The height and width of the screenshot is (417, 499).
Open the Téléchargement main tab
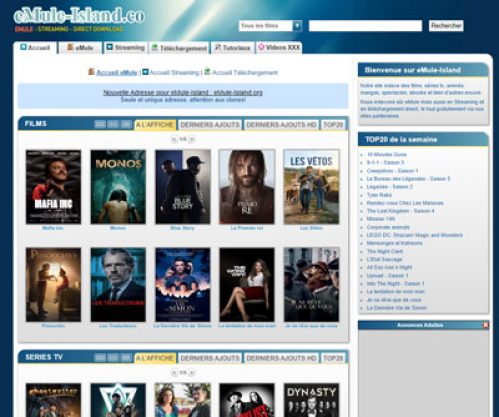[179, 48]
